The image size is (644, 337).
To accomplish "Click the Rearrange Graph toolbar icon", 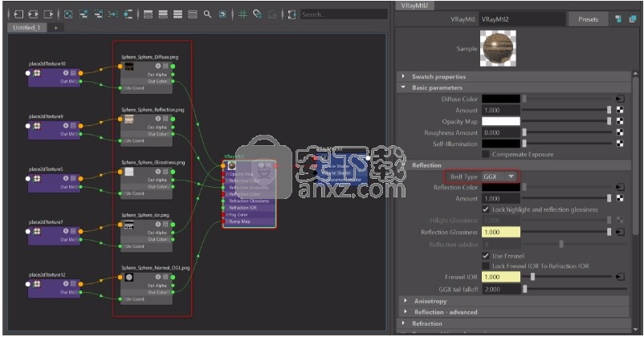I will [113, 14].
